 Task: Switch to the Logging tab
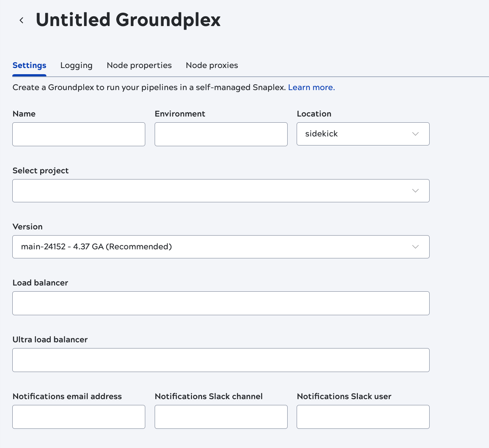tap(76, 65)
